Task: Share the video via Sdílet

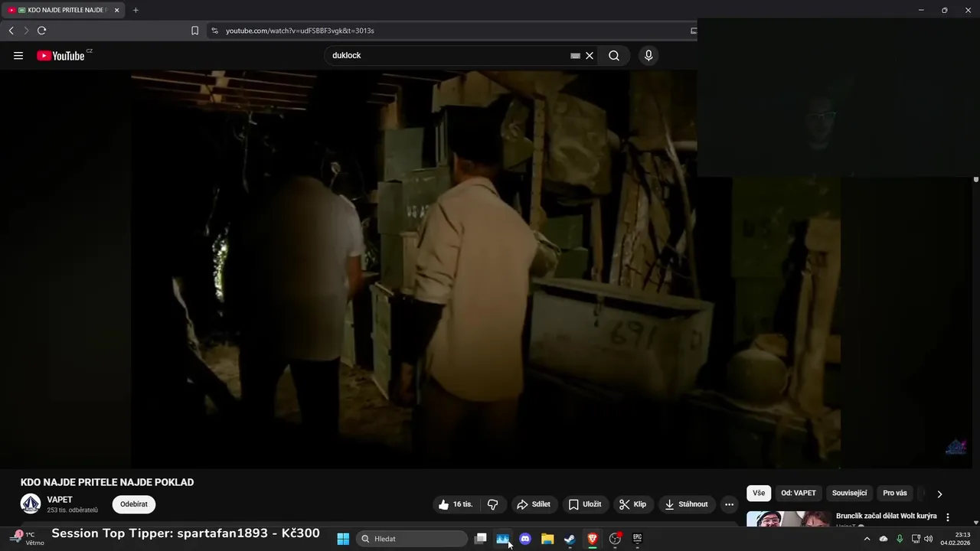Action: pyautogui.click(x=534, y=504)
